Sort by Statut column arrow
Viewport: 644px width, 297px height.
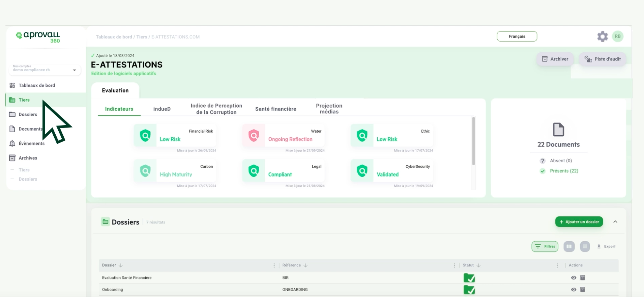(478, 265)
